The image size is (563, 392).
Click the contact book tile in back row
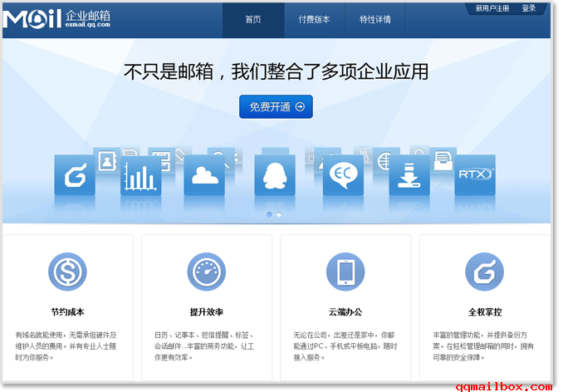pyautogui.click(x=107, y=160)
